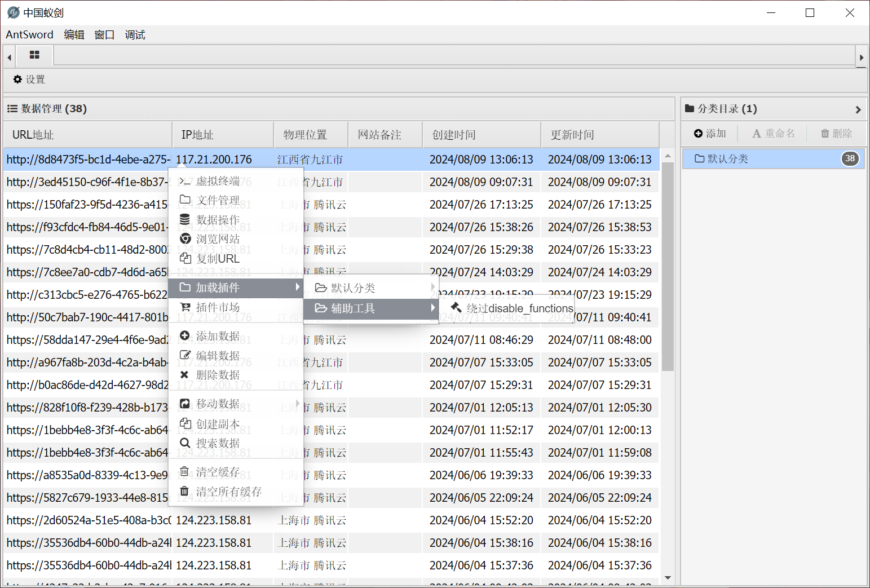Open the 编辑 menu in menu bar
870x588 pixels.
tap(74, 35)
